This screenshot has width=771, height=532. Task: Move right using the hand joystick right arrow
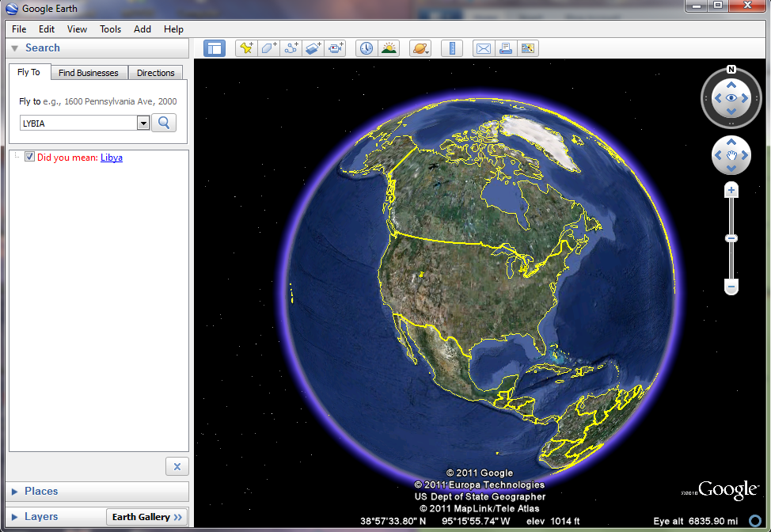point(744,155)
